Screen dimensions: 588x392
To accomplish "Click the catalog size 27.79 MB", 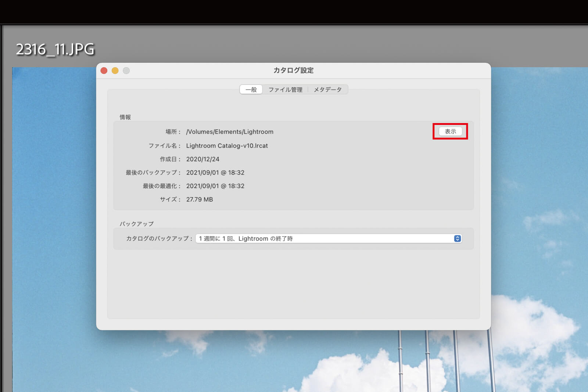I will 200,199.
